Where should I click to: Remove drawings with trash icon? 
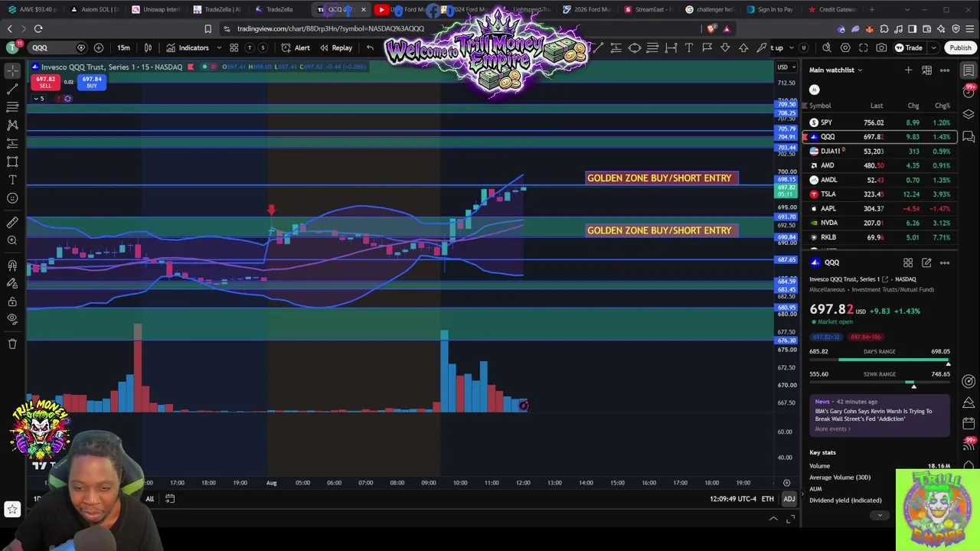coord(12,344)
